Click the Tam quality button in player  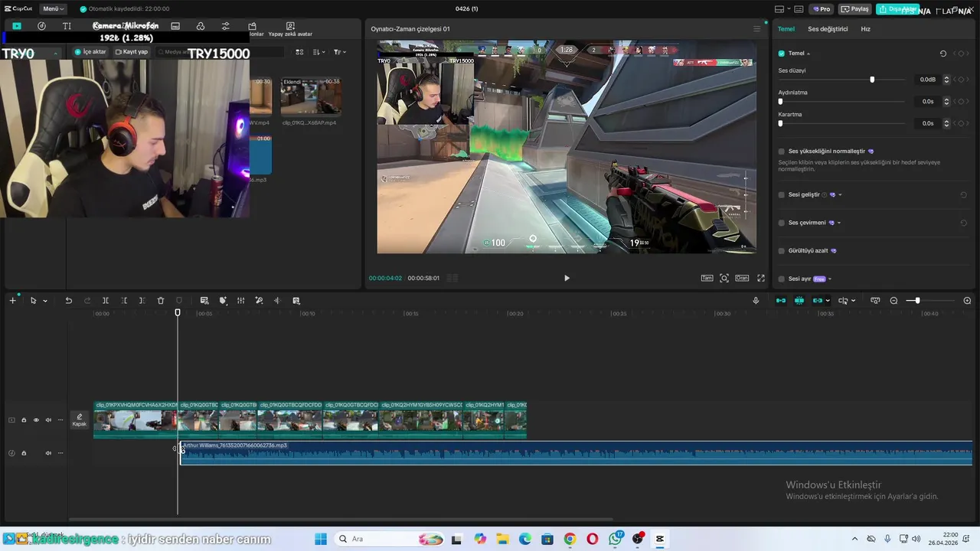pos(707,278)
